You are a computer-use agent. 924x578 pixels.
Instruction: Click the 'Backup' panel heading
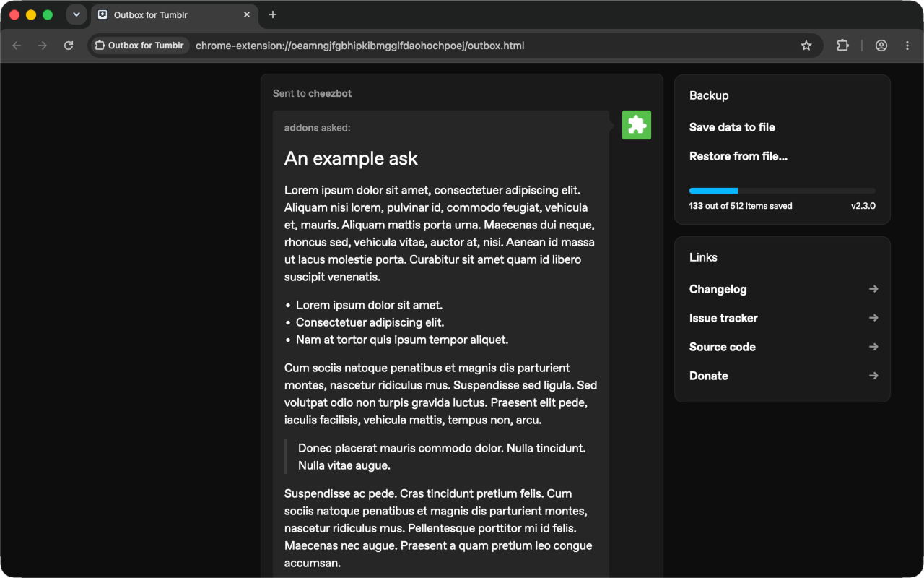[x=709, y=95]
